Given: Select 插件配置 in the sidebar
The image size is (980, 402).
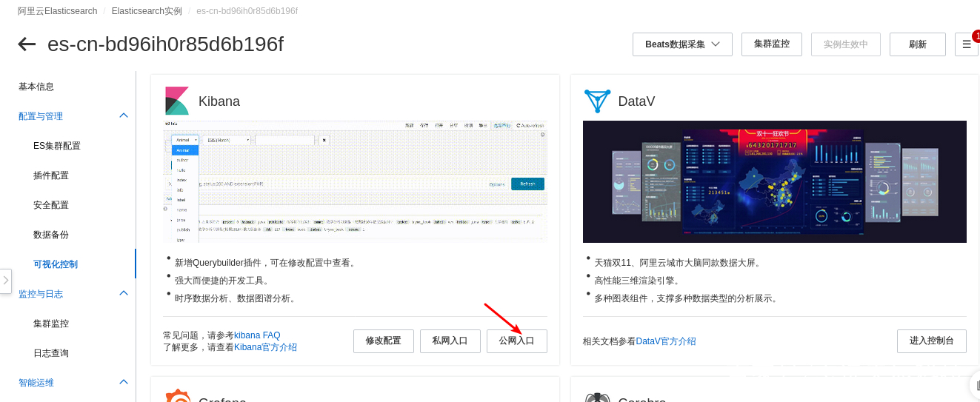Looking at the screenshot, I should pyautogui.click(x=51, y=175).
